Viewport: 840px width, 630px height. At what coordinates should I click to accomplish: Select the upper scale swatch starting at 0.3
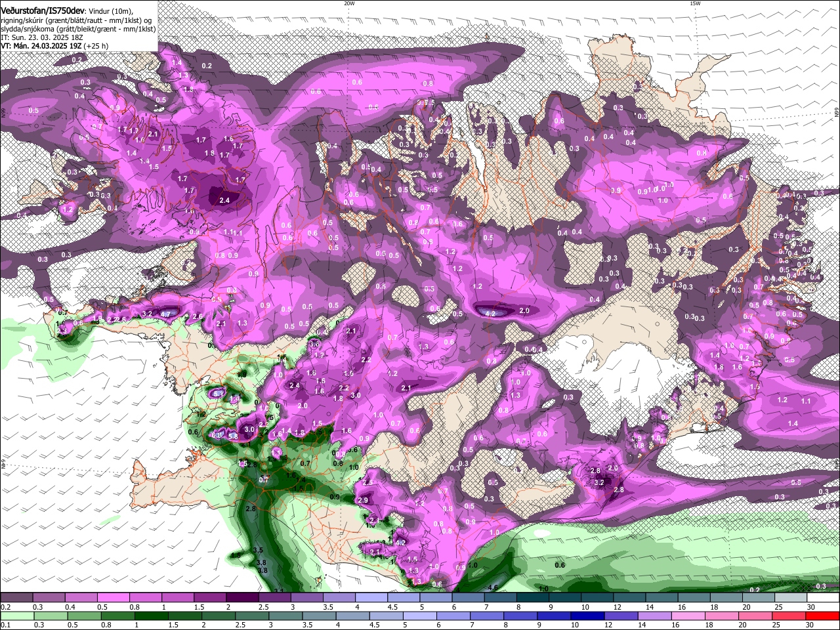point(49,598)
